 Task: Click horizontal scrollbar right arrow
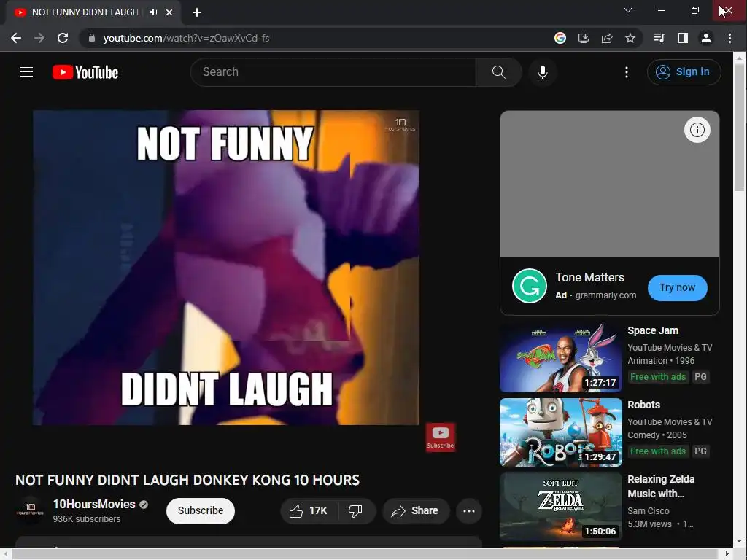(727, 554)
